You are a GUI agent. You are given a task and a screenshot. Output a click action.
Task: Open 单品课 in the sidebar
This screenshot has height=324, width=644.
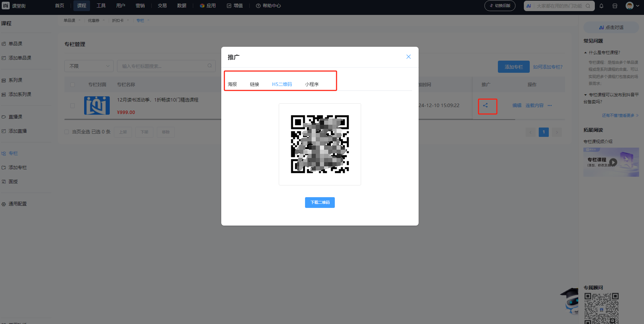15,44
